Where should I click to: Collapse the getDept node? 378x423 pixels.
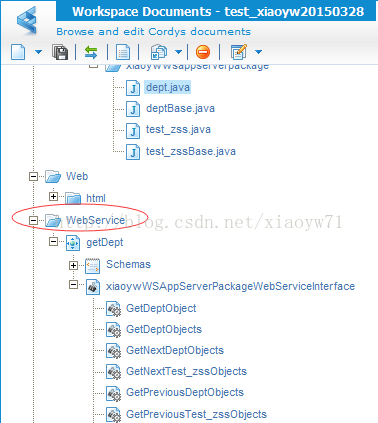pyautogui.click(x=53, y=241)
